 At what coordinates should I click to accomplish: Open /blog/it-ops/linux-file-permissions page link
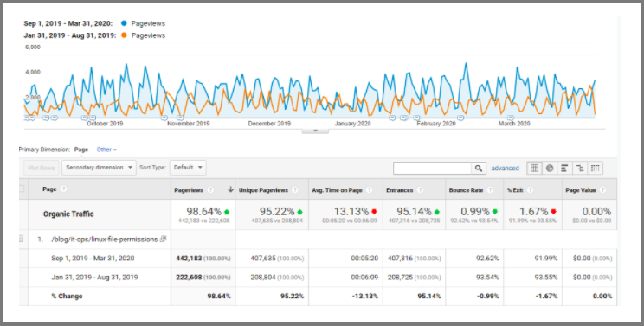(x=105, y=239)
